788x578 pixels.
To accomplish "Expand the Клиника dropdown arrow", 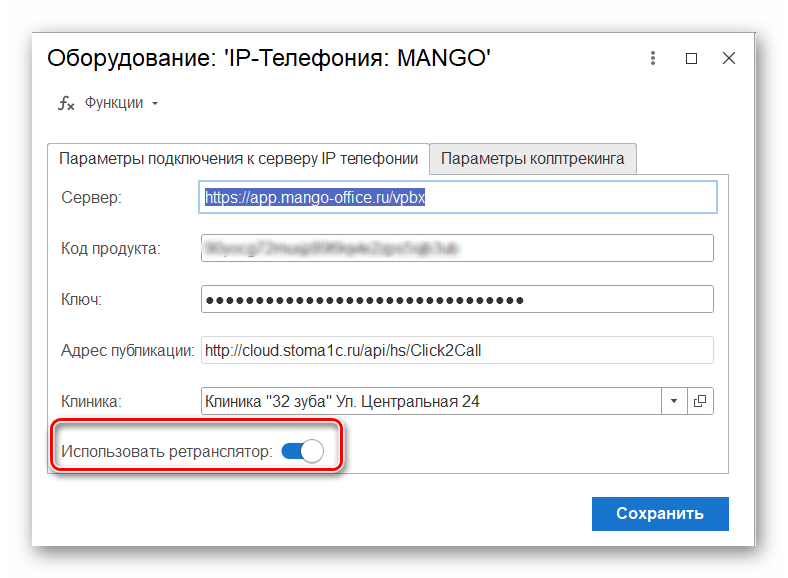I will pyautogui.click(x=674, y=401).
